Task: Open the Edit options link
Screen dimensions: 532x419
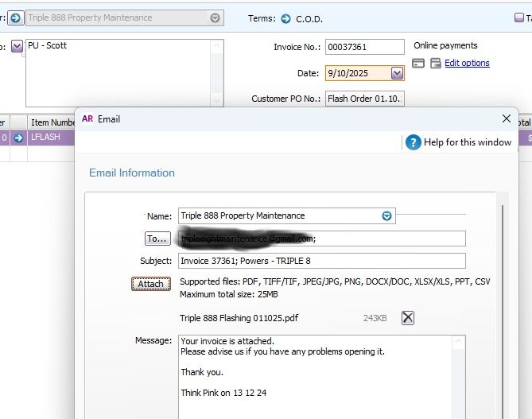Action: tap(467, 64)
